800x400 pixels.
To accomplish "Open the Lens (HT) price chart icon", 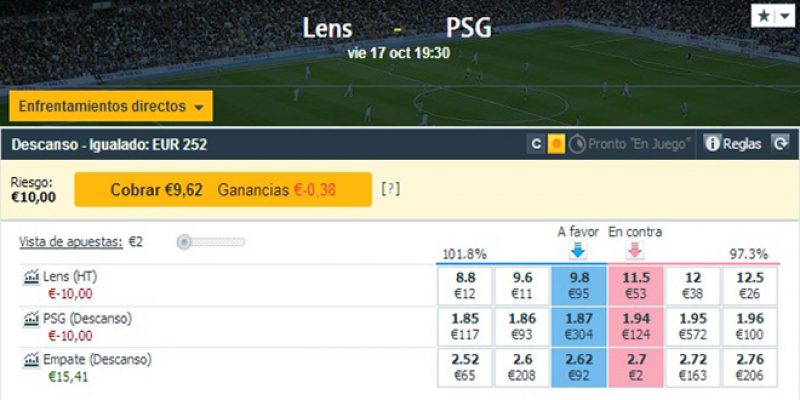I will pos(30,277).
